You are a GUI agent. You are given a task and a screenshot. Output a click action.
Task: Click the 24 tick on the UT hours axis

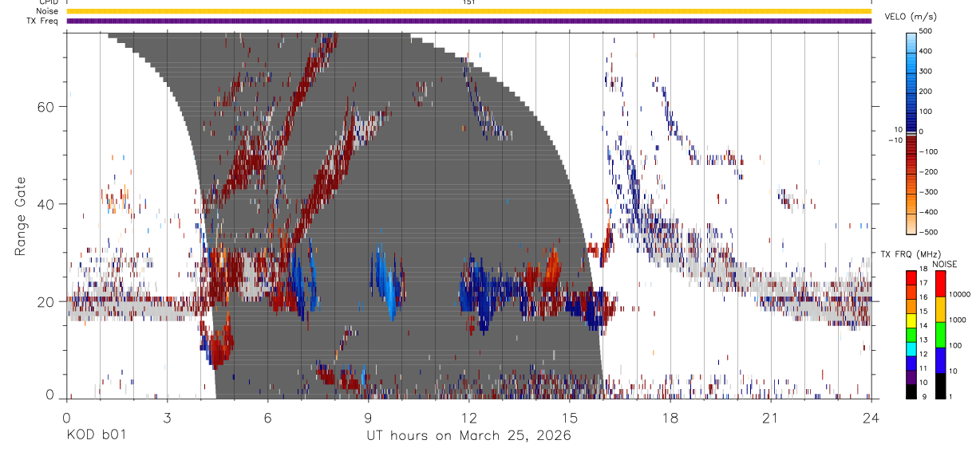point(871,418)
